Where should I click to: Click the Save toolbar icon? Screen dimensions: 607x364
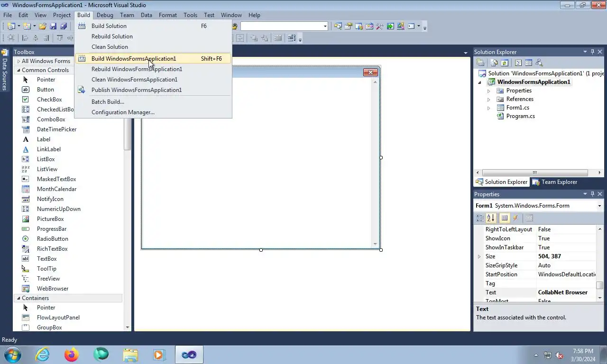(x=53, y=26)
